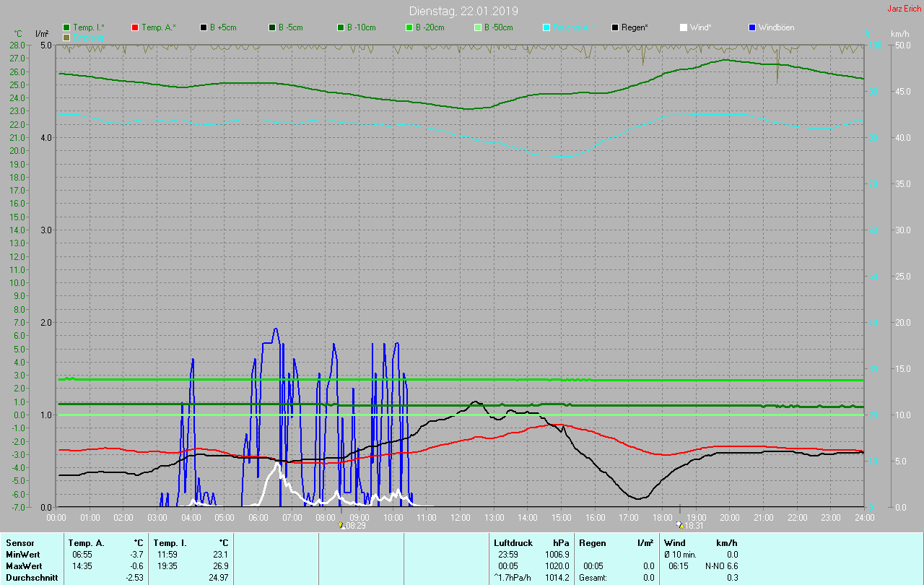Click the B -50cm legend swatch
Screen dimensions: 924x585
click(477, 27)
